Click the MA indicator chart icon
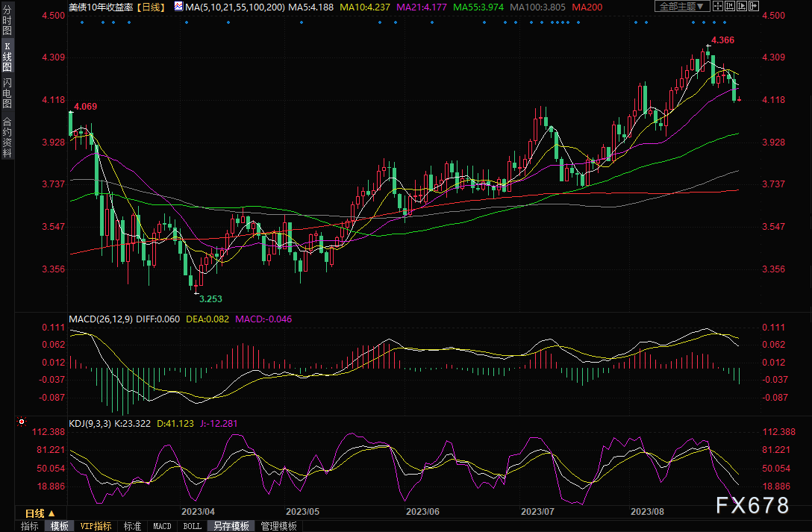Viewport: 812px width, 532px height. point(178,6)
